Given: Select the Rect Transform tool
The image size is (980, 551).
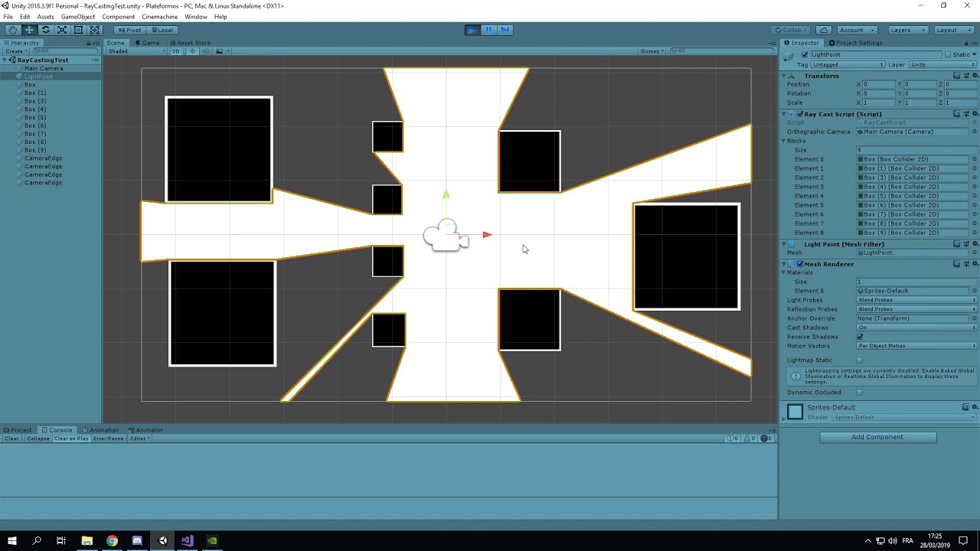Looking at the screenshot, I should click(78, 29).
